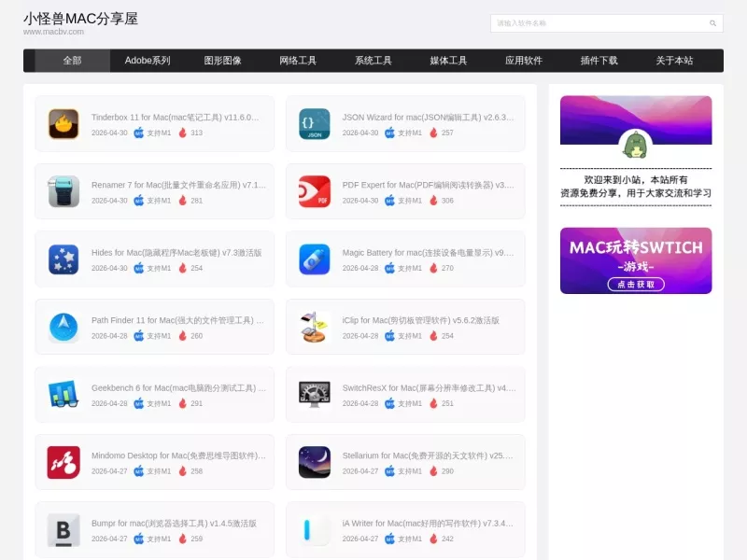This screenshot has width=747, height=560.
Task: Open the Hides app icon
Action: (x=63, y=259)
